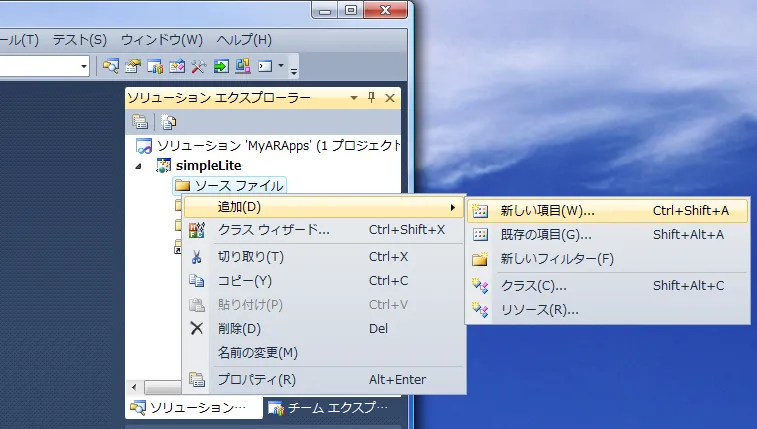Viewport: 757px width, 429px height.
Task: Open the 追加(D) submenu entry
Action: [324, 207]
